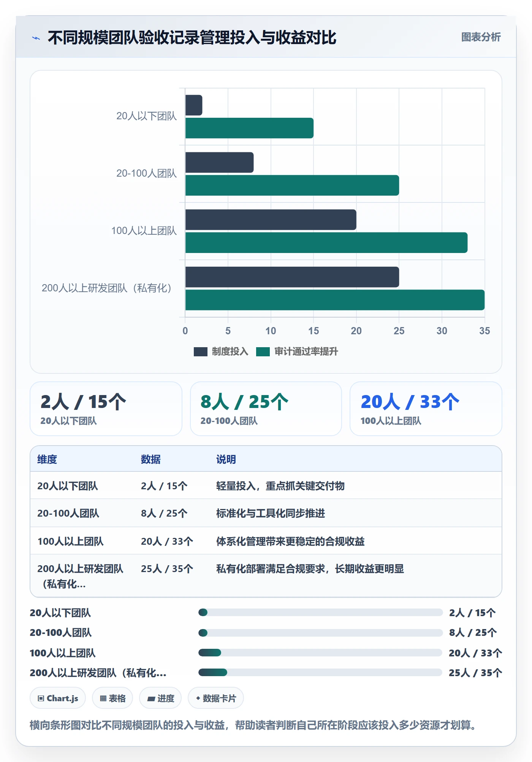Click the Chart.js tag chip
This screenshot has width=532, height=762.
[58, 698]
